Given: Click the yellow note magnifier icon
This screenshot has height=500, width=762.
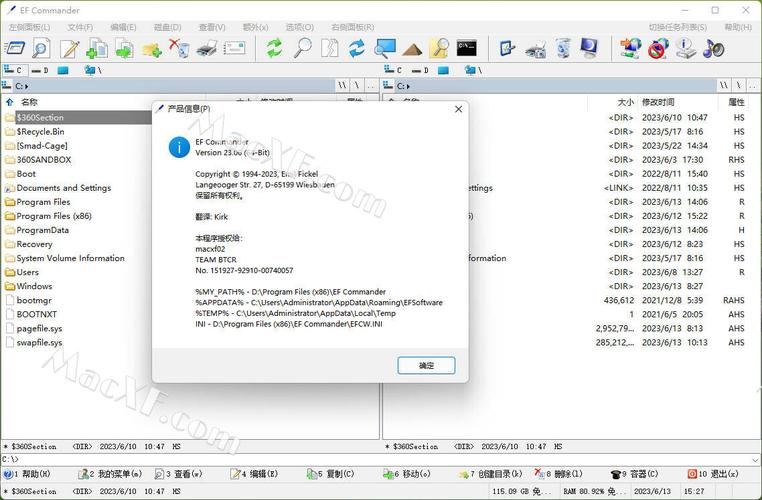Looking at the screenshot, I should click(x=439, y=49).
